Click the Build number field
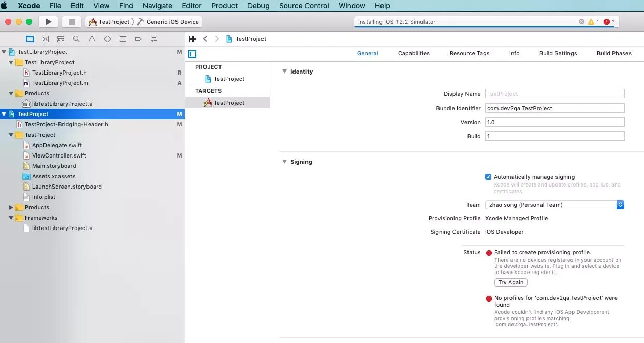This screenshot has width=644, height=343. coord(554,136)
